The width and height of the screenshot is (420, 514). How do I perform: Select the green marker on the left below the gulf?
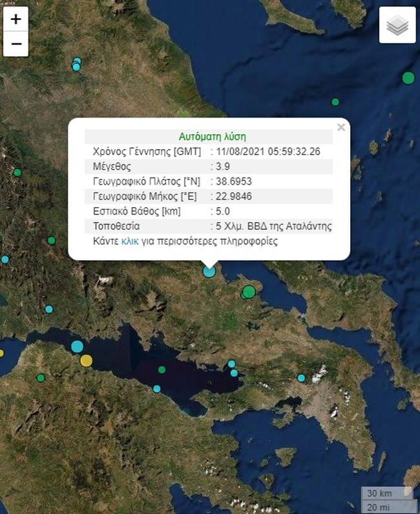(x=41, y=378)
